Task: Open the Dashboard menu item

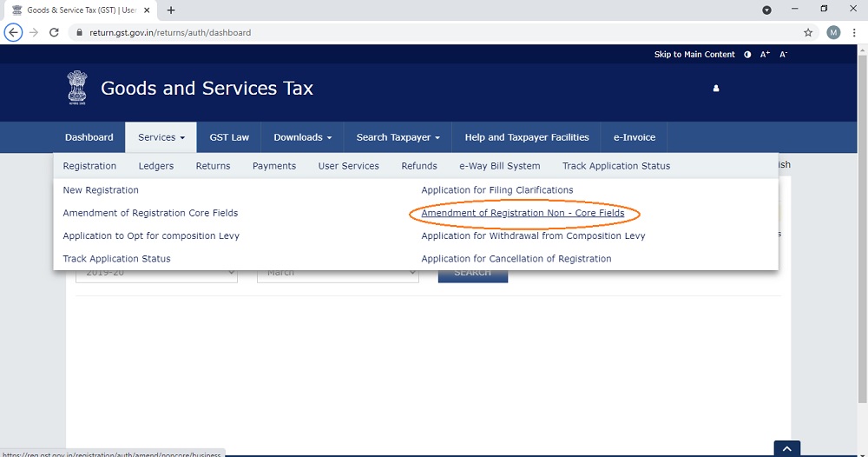Action: 89,137
